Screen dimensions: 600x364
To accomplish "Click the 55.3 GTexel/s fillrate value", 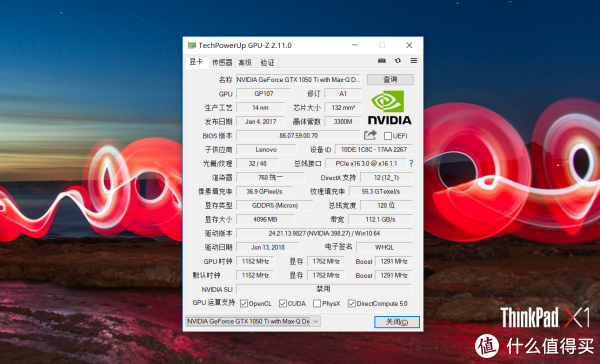I will 381,191.
